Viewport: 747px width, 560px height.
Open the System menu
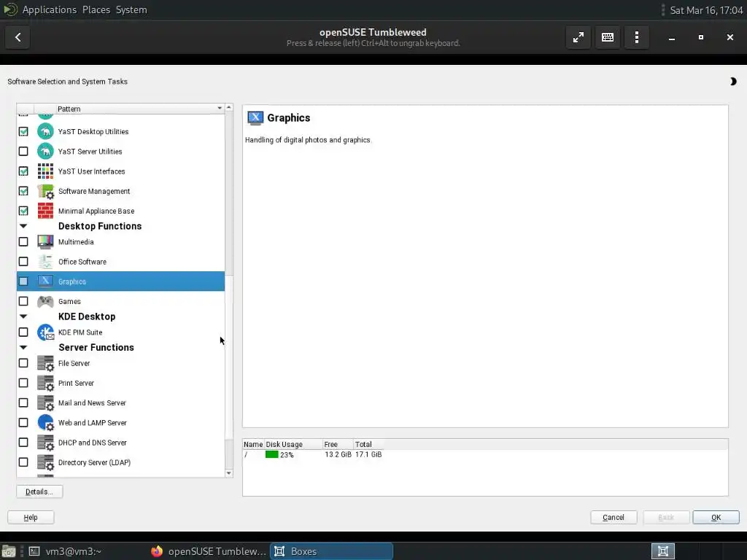click(x=131, y=9)
